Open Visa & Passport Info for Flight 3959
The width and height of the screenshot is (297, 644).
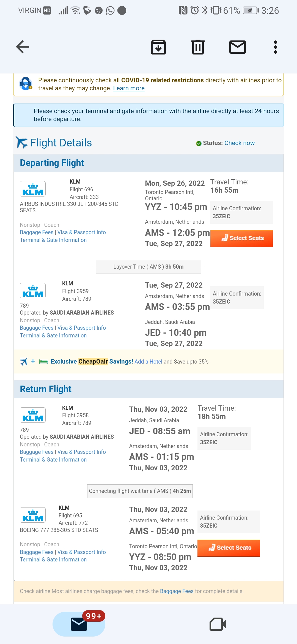point(81,328)
